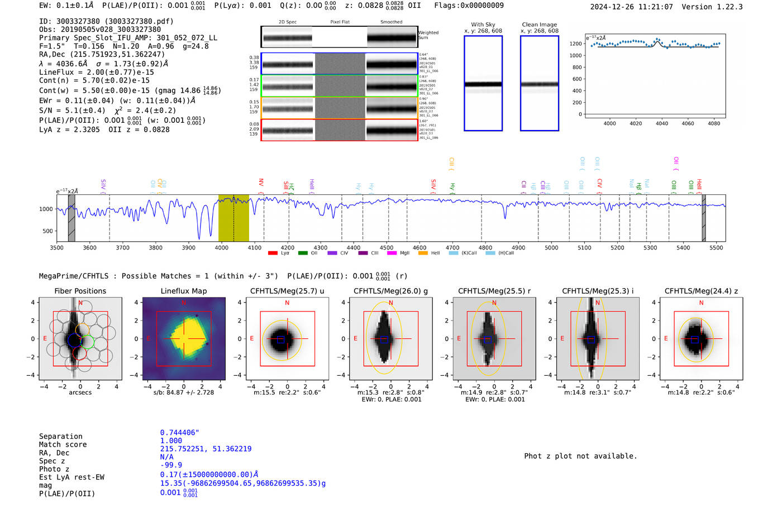Screen dimensions: 782x532
Task: Click the red Lyα legend swatch
Action: [273, 253]
